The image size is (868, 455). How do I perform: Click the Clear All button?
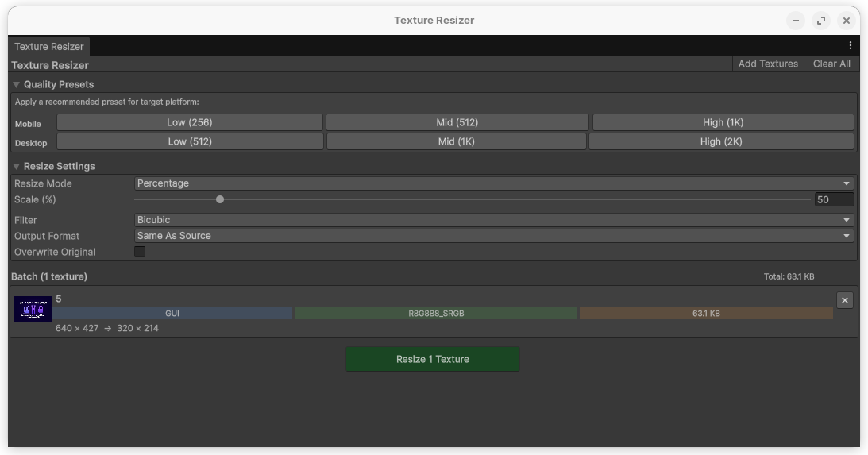tap(831, 64)
